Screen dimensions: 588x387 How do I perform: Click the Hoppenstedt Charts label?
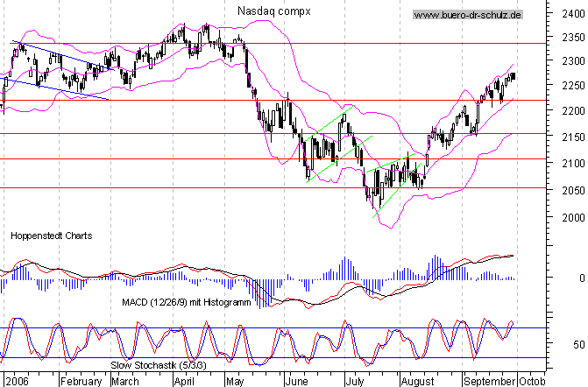point(52,236)
